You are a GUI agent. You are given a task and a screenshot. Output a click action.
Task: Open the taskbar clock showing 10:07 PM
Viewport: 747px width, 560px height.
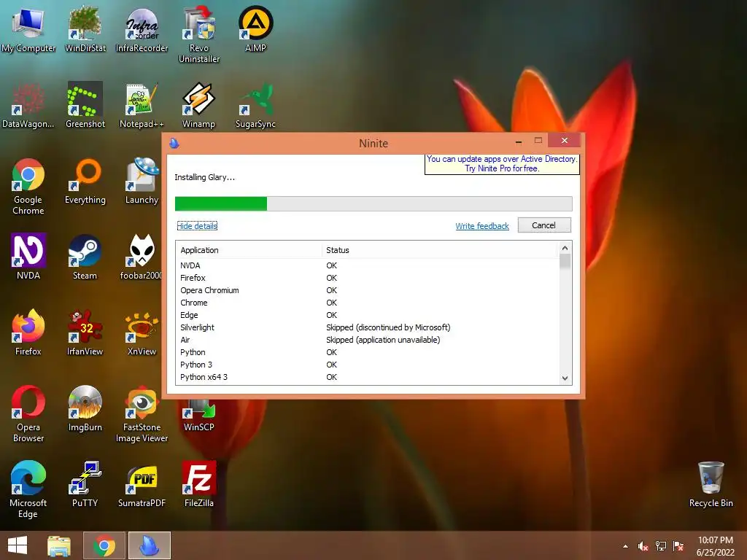pyautogui.click(x=715, y=545)
